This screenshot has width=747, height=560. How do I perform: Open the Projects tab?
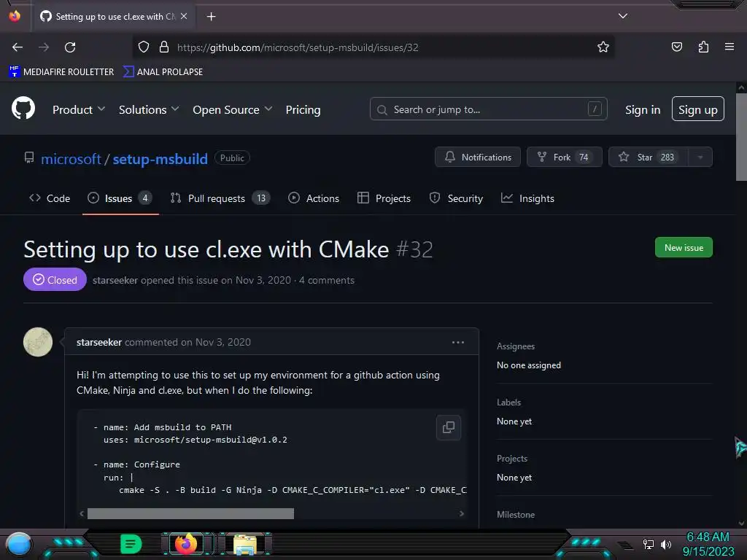pyautogui.click(x=384, y=198)
